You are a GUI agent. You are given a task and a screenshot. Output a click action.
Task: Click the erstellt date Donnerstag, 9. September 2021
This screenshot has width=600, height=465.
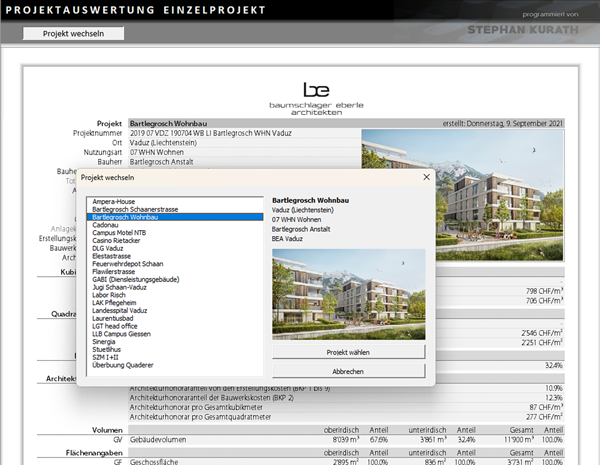coord(503,124)
